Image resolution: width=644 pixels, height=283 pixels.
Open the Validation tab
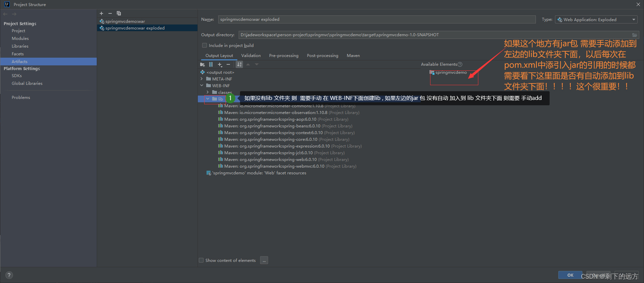(x=251, y=56)
